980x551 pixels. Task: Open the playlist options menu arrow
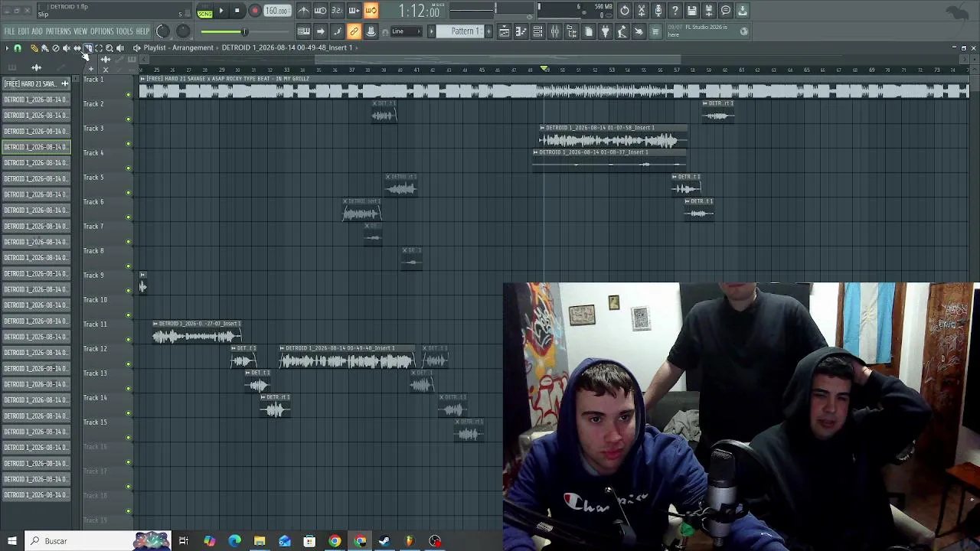tap(7, 48)
